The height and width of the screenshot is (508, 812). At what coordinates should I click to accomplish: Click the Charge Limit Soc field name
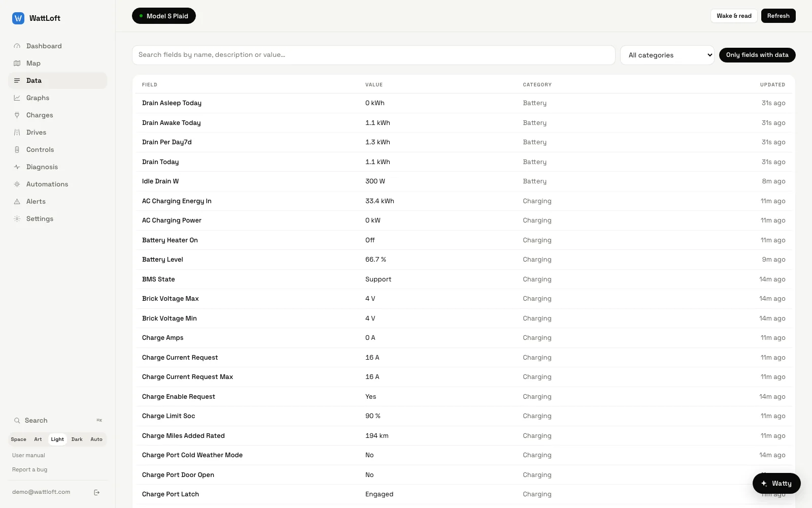tap(168, 416)
